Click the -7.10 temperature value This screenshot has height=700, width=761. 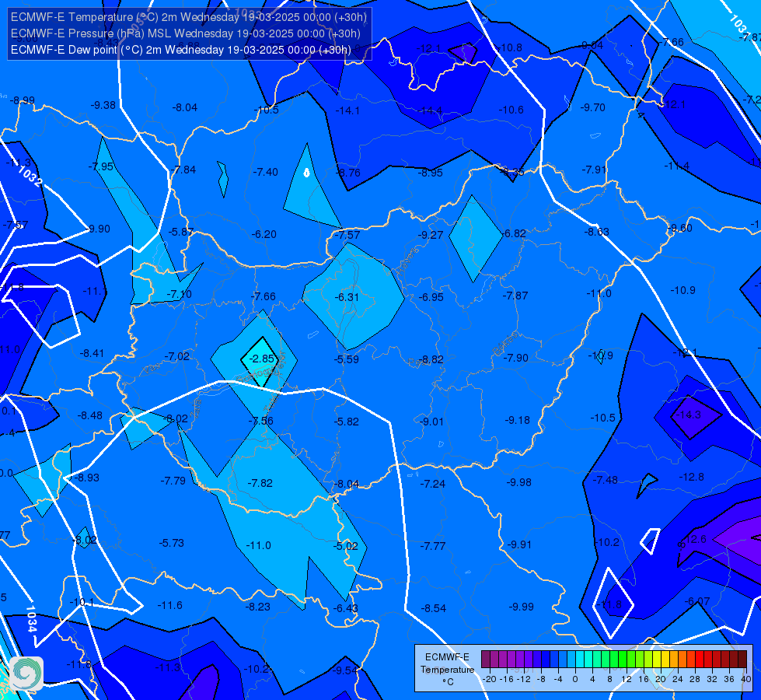pos(179,294)
